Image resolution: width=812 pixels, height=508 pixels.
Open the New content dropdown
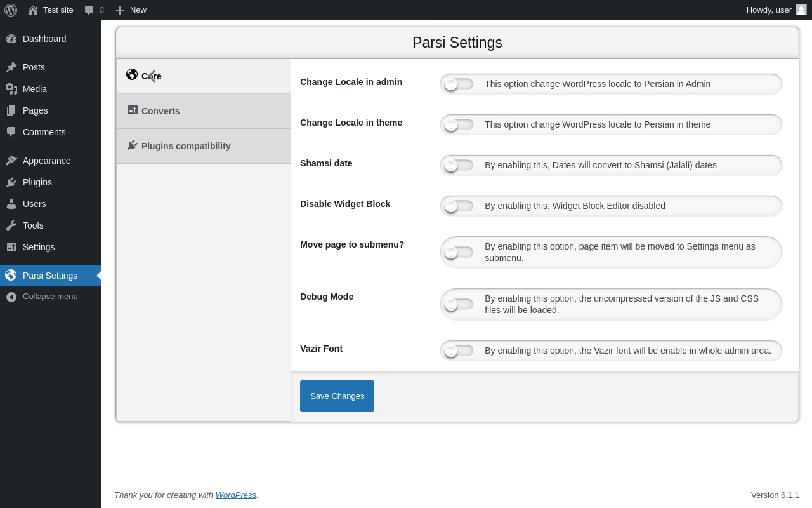coord(138,10)
